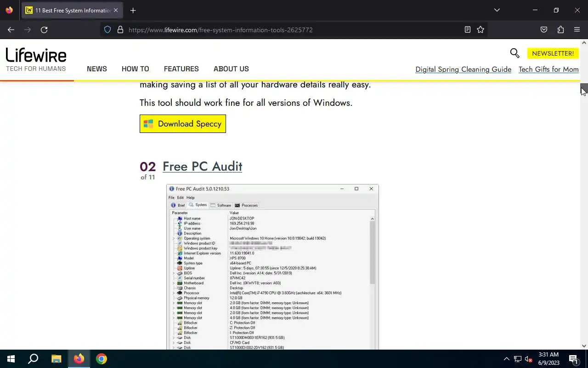Open Windows taskbar search
The width and height of the screenshot is (588, 368).
[x=33, y=359]
